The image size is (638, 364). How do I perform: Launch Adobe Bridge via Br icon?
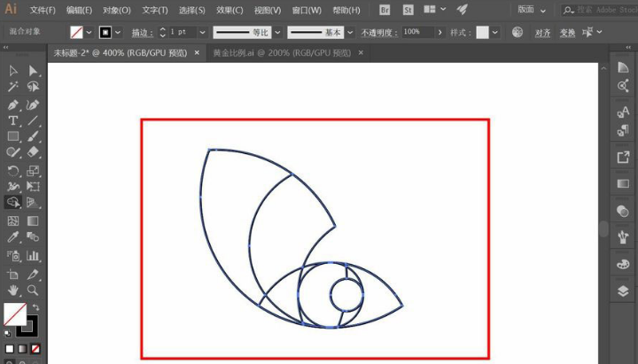(x=385, y=10)
